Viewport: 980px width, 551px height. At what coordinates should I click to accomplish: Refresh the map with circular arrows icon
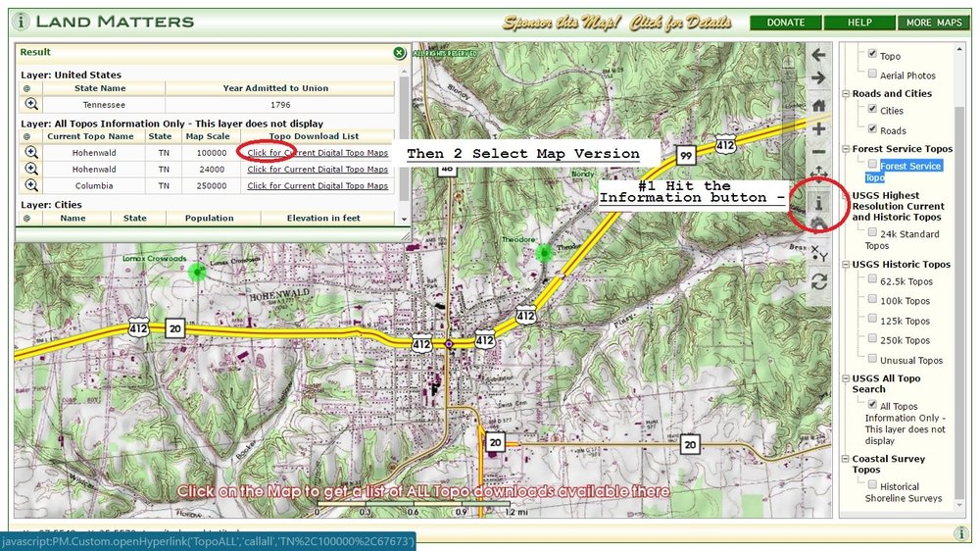(818, 281)
